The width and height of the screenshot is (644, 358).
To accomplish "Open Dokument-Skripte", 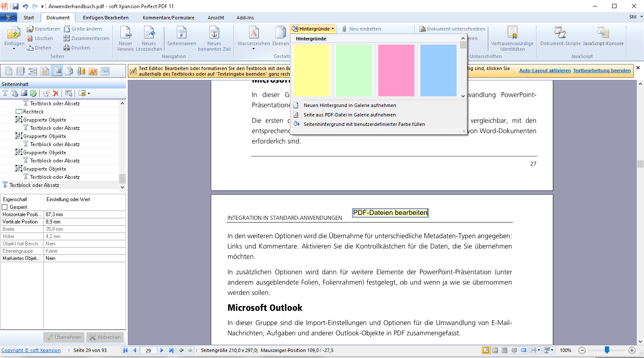I will coord(561,37).
